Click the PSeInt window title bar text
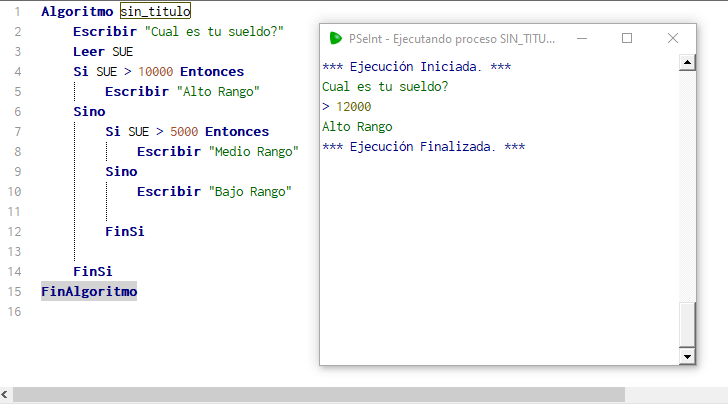The width and height of the screenshot is (728, 406). pos(452,39)
